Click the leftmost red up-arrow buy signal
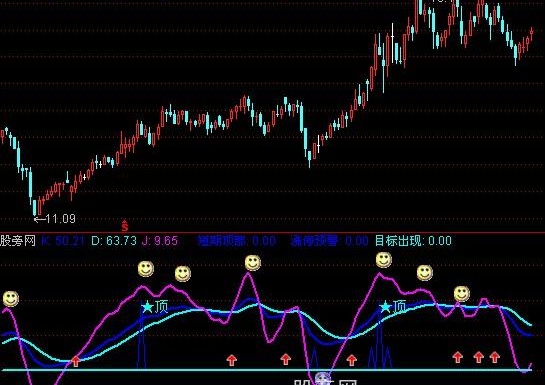This screenshot has height=385, width=545. (x=75, y=361)
